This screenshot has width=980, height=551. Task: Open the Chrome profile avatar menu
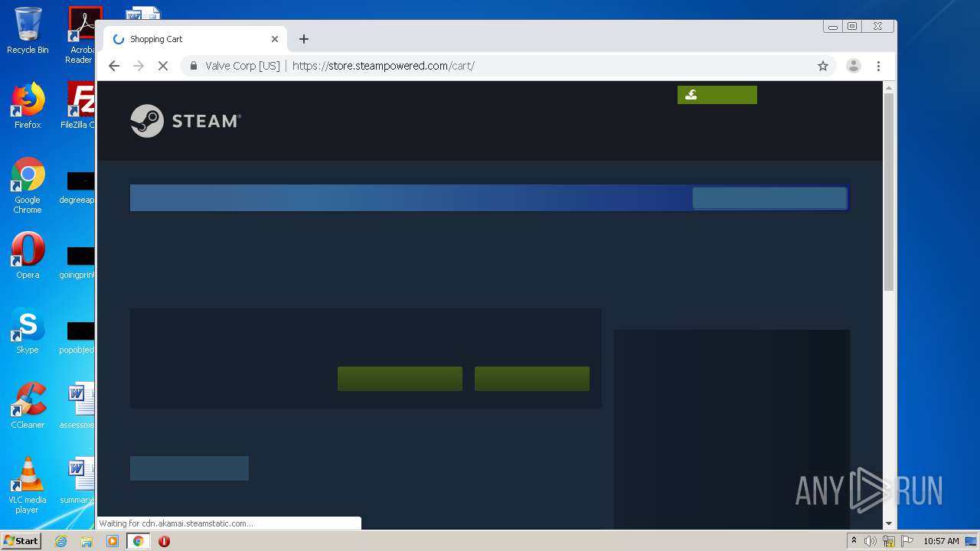point(854,66)
